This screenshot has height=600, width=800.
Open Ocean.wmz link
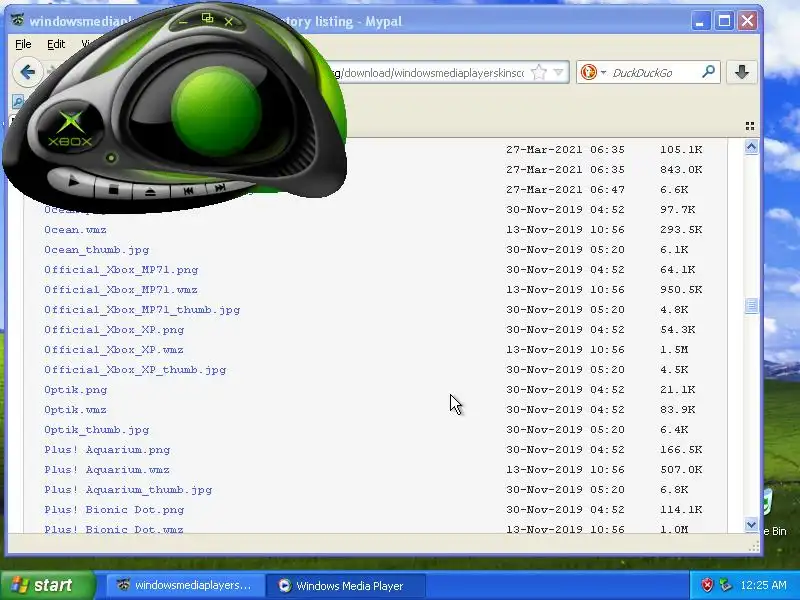click(75, 230)
